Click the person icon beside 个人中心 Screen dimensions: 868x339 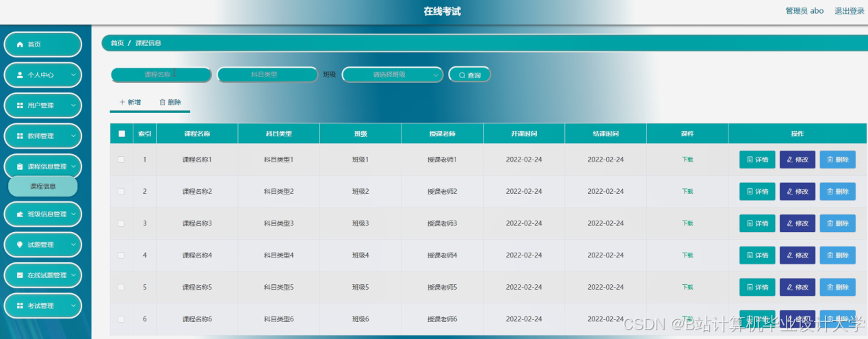pyautogui.click(x=20, y=75)
